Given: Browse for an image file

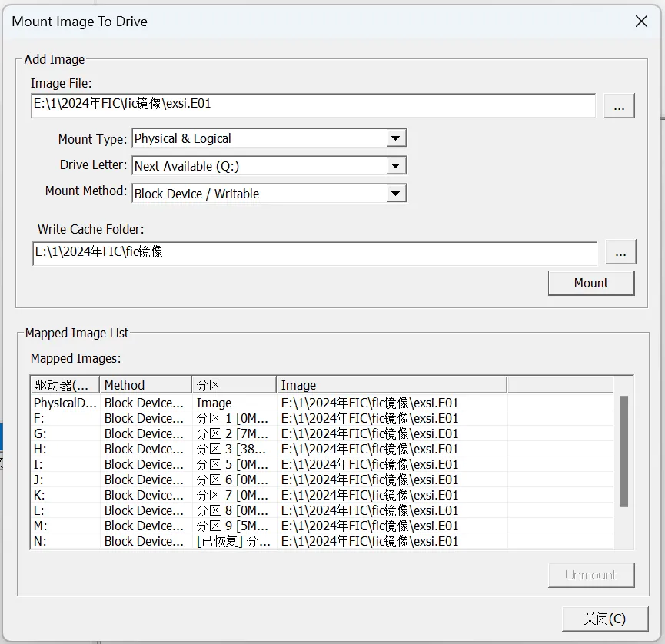Looking at the screenshot, I should (x=619, y=105).
